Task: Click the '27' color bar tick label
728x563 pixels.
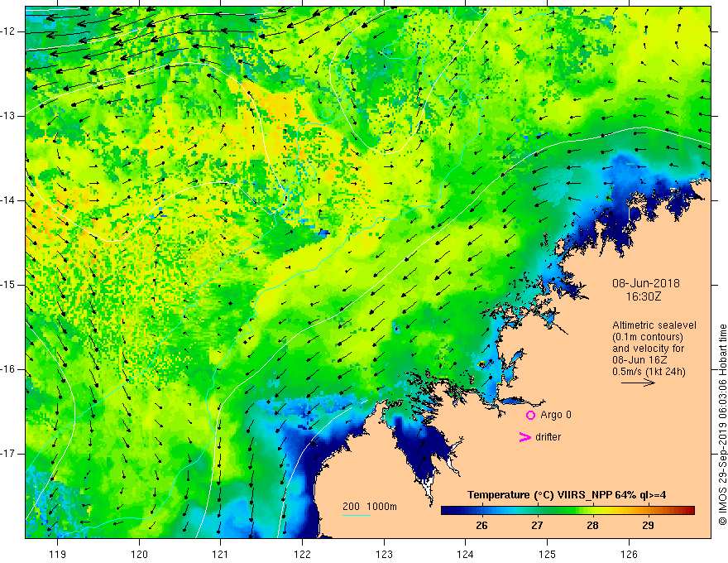Action: click(537, 526)
